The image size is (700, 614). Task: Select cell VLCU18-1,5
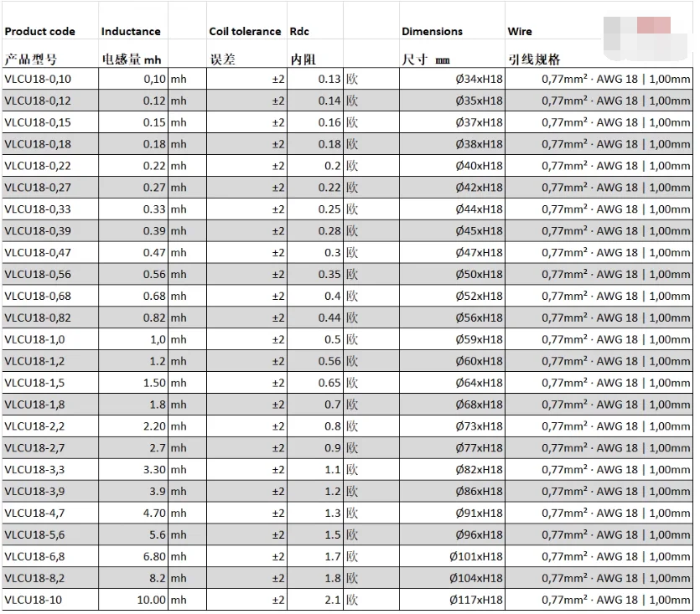(50, 383)
